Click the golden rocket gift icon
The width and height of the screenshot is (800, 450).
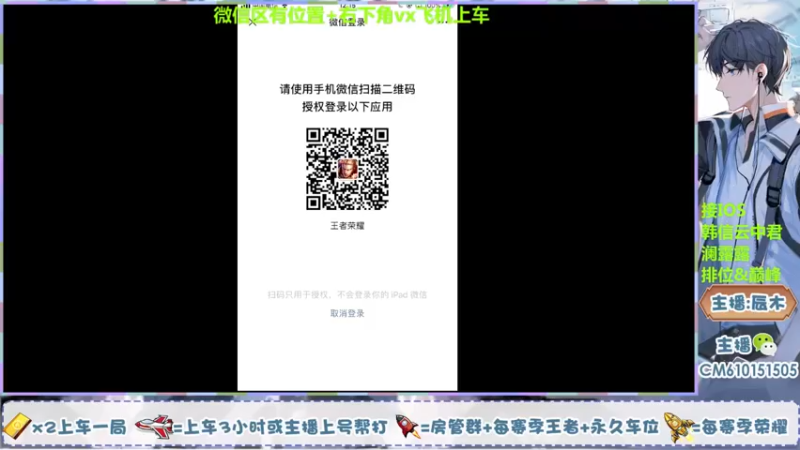[x=679, y=427]
